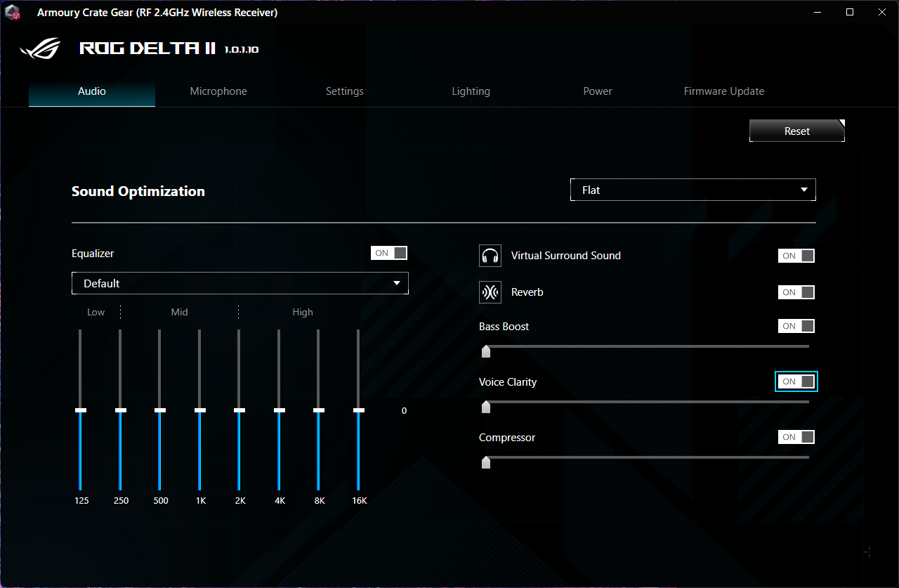Click the equalizer gain value 0
The height and width of the screenshot is (588, 899).
pyautogui.click(x=404, y=410)
